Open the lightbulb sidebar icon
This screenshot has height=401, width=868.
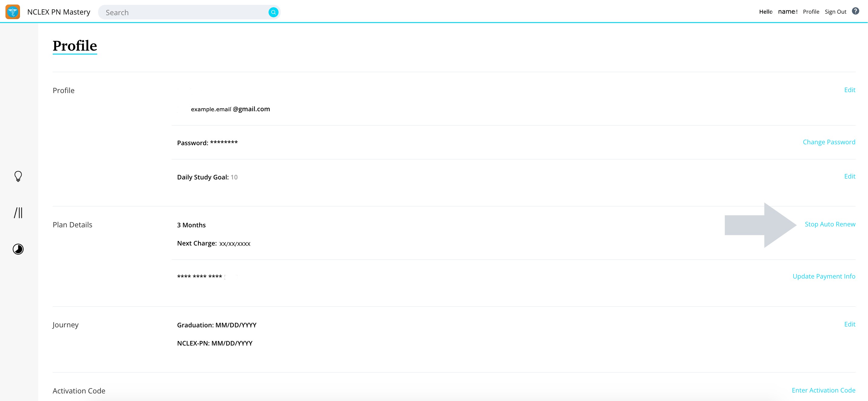[x=18, y=176]
